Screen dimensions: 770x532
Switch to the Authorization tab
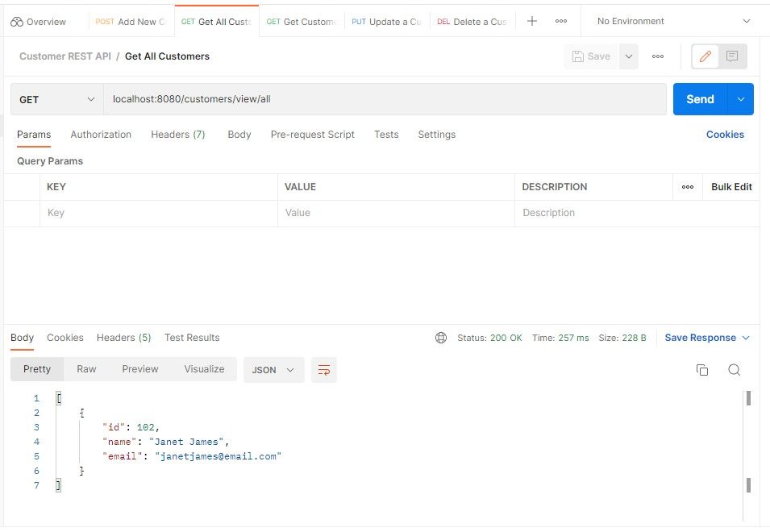[100, 135]
